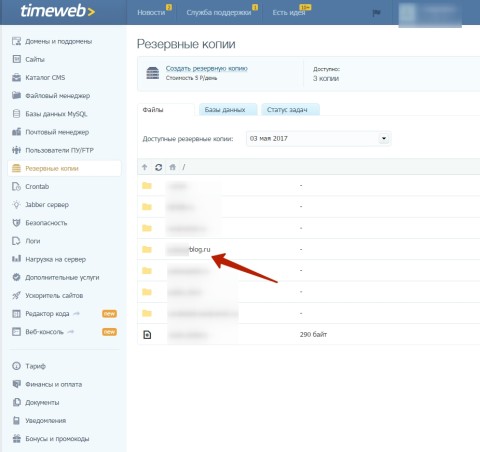Click the timeweb logo
480x452 pixels.
click(58, 11)
